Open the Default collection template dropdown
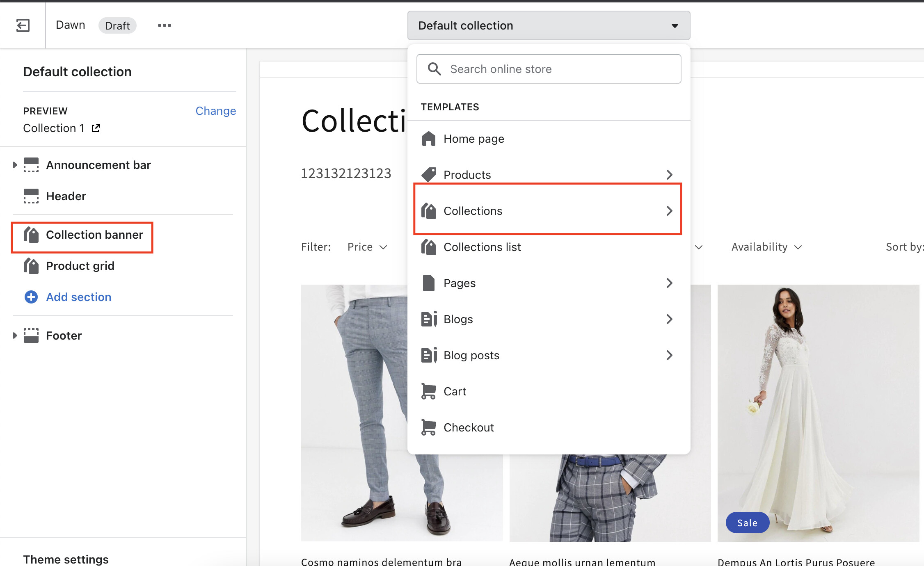The width and height of the screenshot is (924, 566). pos(549,25)
